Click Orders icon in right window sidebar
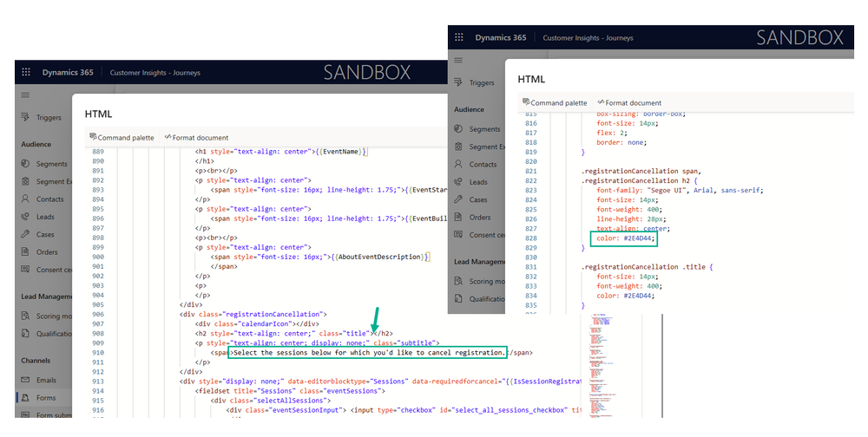The image size is (868, 437). click(457, 217)
